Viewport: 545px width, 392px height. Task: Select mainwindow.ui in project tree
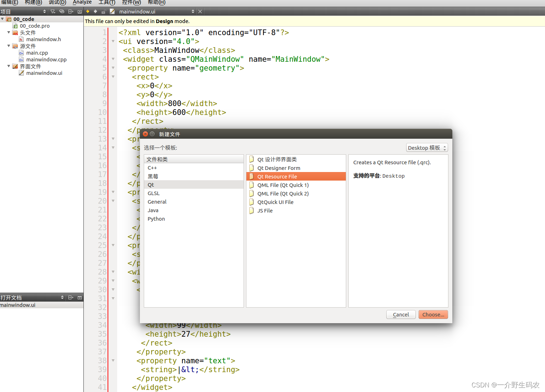tap(44, 73)
